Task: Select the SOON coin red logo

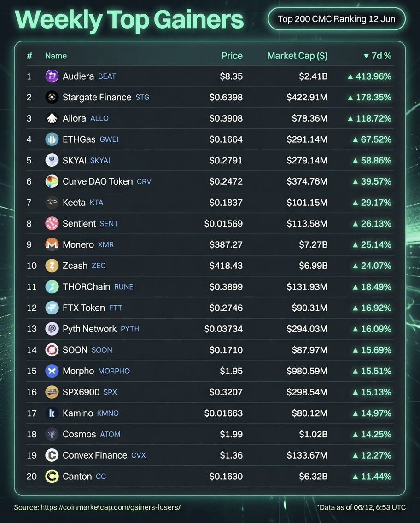Action: tap(52, 349)
